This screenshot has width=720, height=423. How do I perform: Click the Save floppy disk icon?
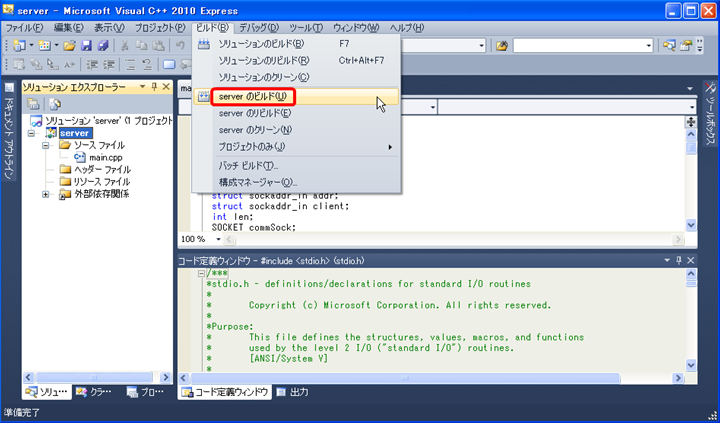pyautogui.click(x=86, y=45)
